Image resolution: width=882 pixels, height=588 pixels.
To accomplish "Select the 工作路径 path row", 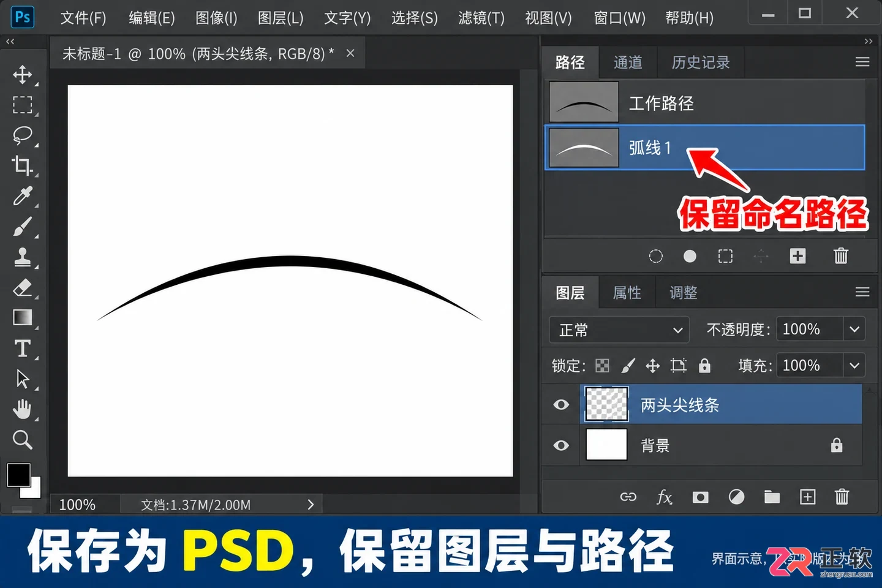I will point(704,102).
